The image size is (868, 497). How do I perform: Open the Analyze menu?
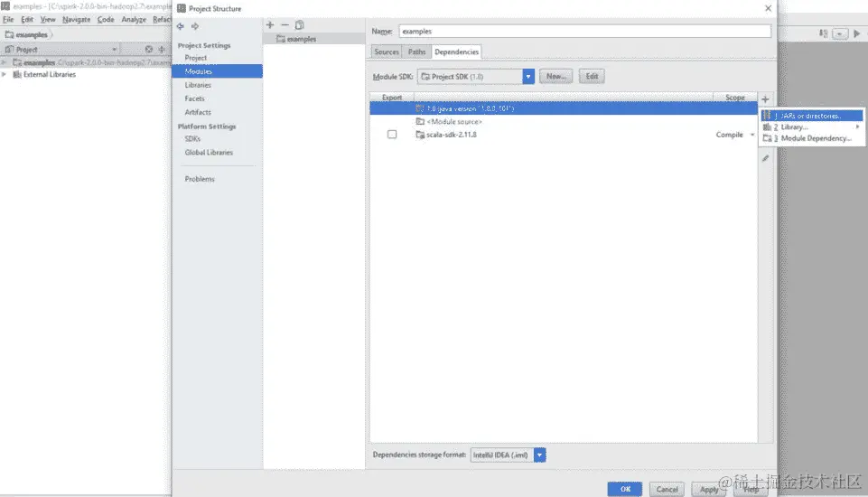134,19
